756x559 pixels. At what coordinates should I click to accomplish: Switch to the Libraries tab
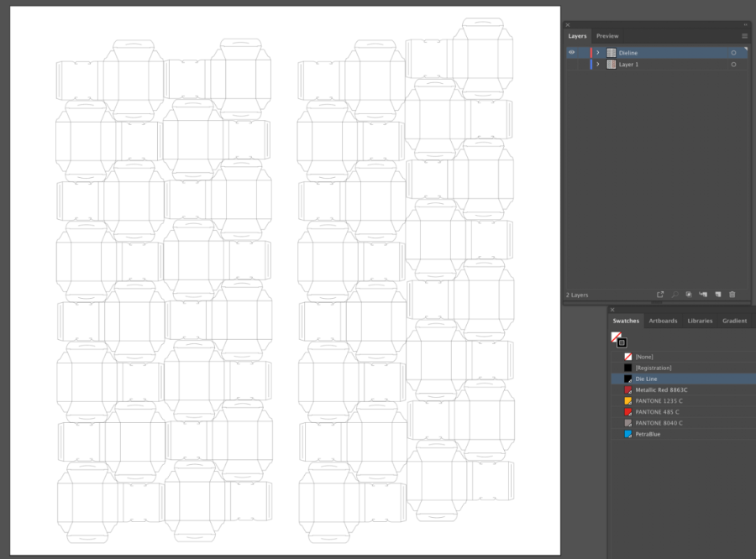pyautogui.click(x=700, y=321)
